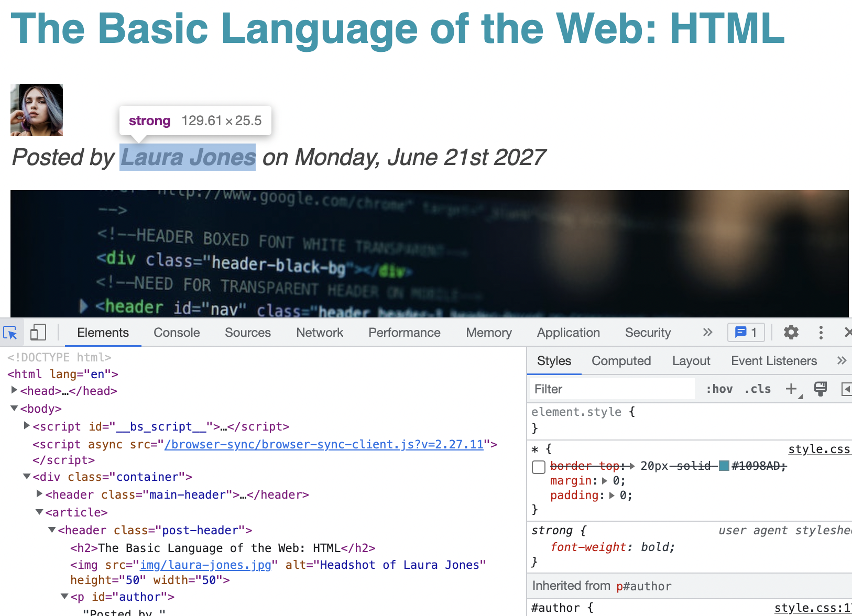This screenshot has height=616, width=852.
Task: Switch to the Console tab
Action: (177, 333)
